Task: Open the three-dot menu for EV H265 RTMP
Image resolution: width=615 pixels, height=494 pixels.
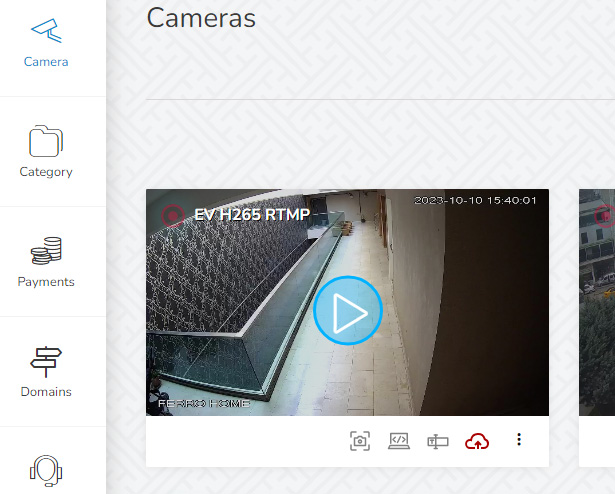Action: pyautogui.click(x=519, y=439)
